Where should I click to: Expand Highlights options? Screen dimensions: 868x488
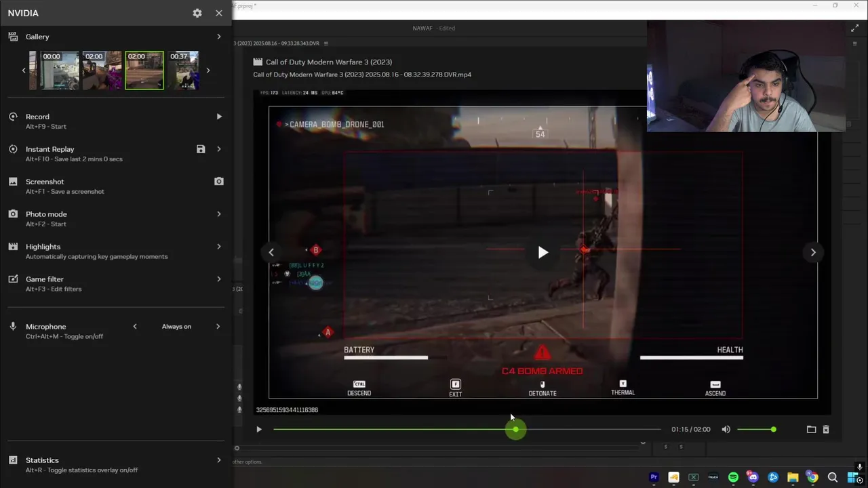pos(218,247)
